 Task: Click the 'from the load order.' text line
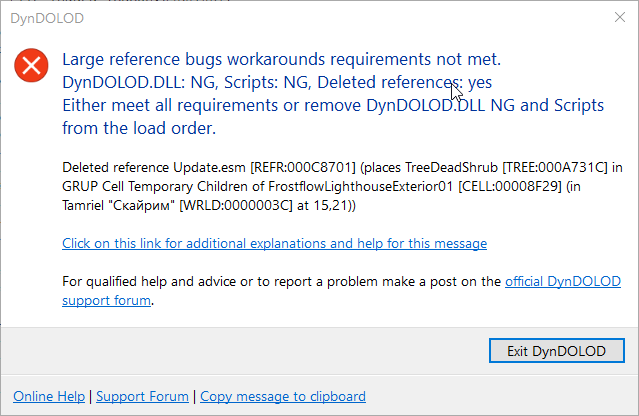tap(139, 128)
